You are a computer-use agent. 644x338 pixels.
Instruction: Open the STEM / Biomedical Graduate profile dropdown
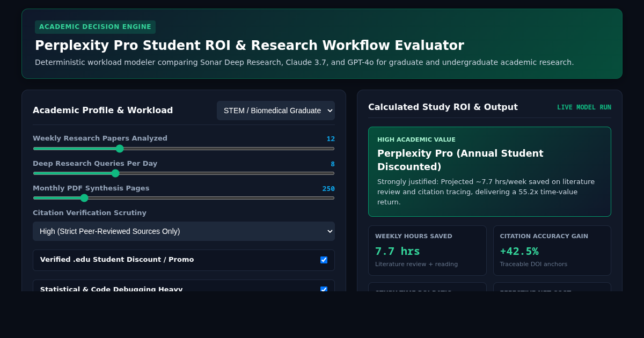point(276,111)
